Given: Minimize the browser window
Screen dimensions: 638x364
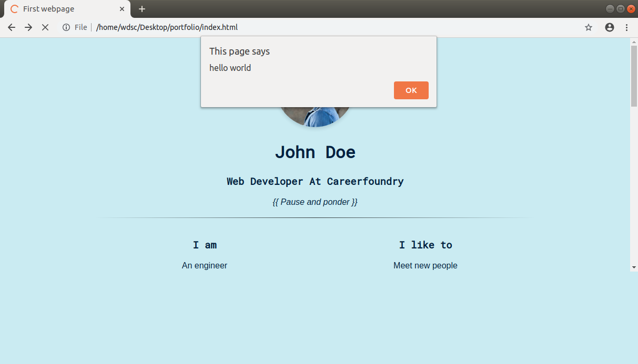Looking at the screenshot, I should point(610,8).
